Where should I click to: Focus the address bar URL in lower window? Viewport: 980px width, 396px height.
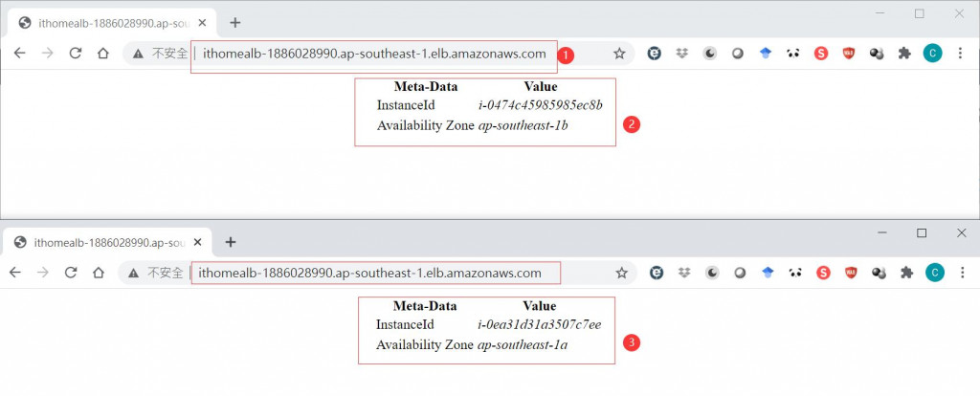pyautogui.click(x=370, y=273)
